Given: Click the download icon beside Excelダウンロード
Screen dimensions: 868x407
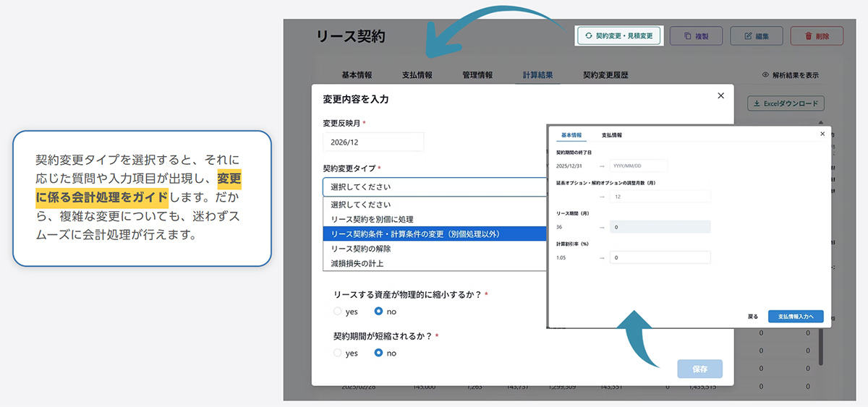Looking at the screenshot, I should (x=757, y=103).
